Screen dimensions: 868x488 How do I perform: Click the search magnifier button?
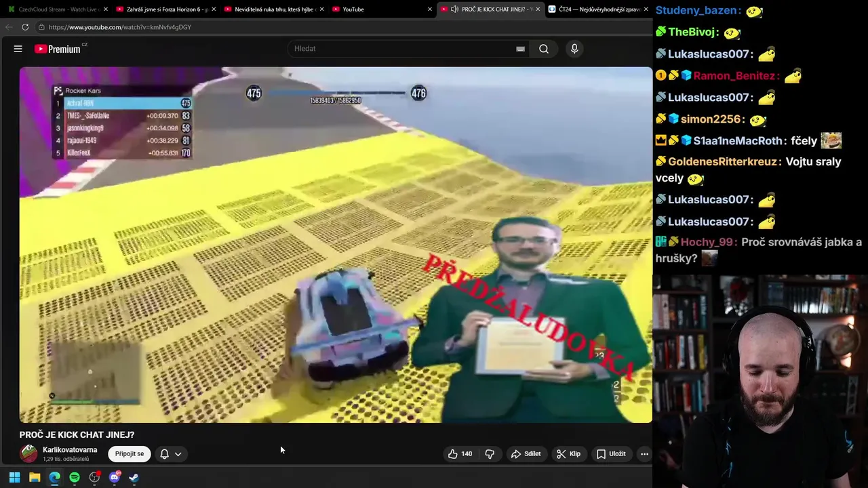tap(544, 49)
